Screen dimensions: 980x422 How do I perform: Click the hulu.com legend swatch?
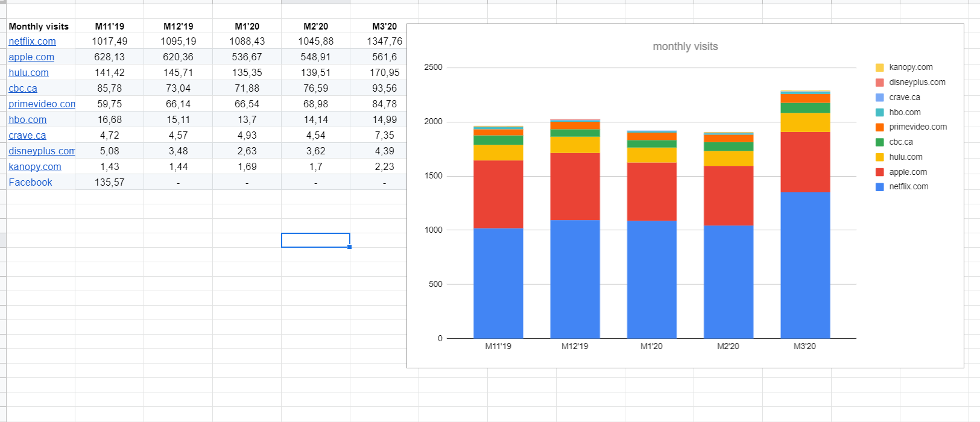point(880,157)
